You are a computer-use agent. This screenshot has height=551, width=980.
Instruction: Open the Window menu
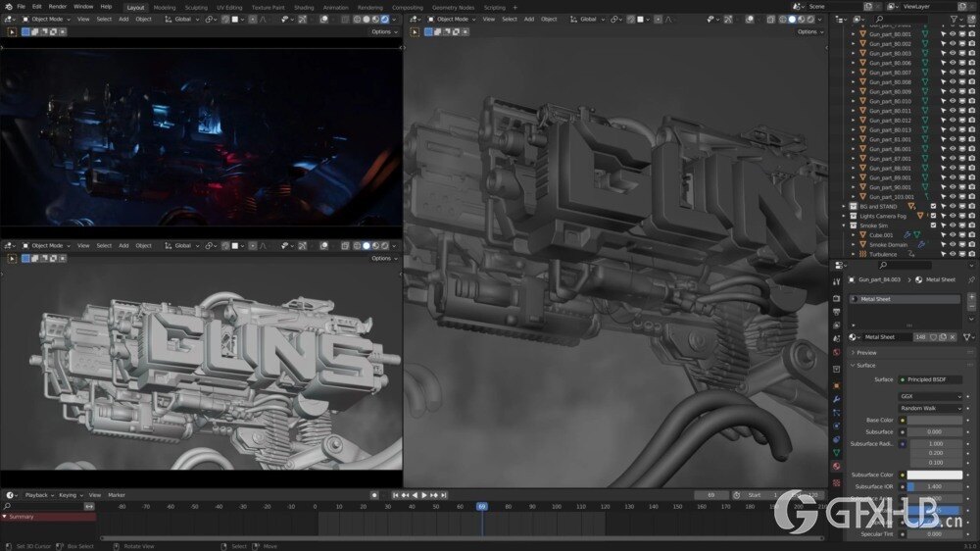[x=83, y=7]
